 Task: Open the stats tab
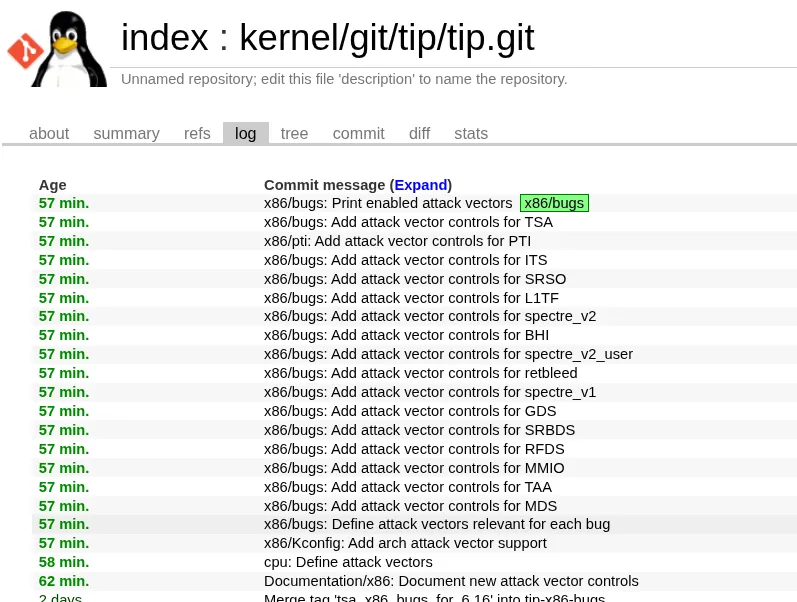[471, 134]
